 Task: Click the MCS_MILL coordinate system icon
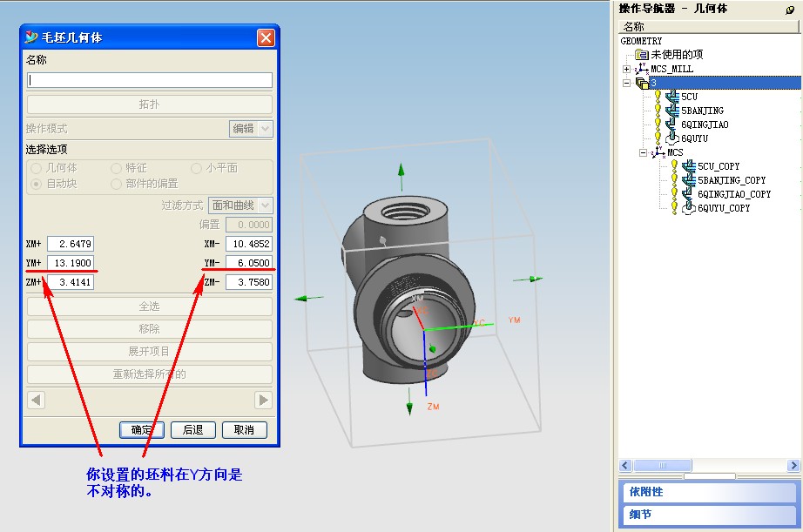point(642,69)
